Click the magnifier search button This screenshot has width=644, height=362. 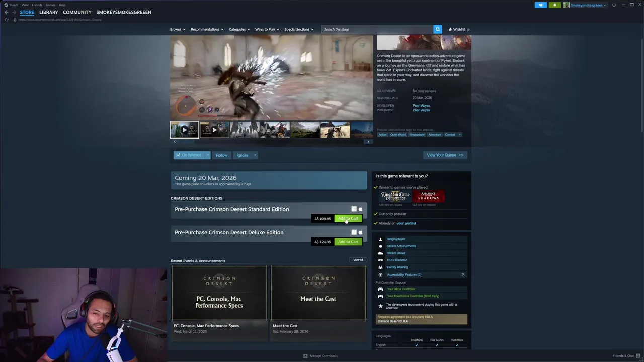[438, 29]
